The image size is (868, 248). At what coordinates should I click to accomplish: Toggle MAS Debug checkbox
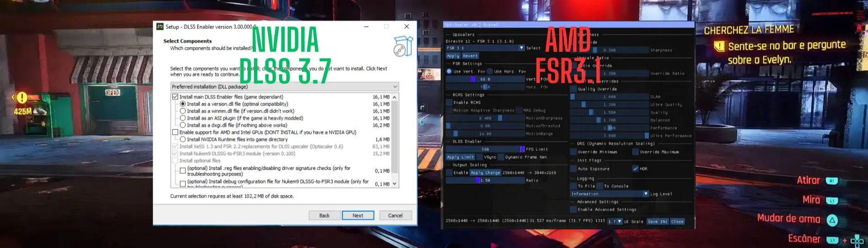point(519,110)
